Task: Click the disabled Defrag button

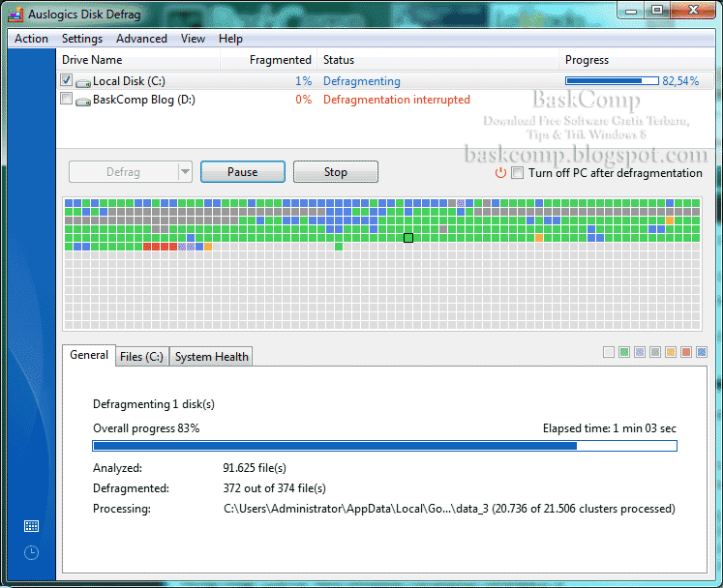Action: click(123, 172)
